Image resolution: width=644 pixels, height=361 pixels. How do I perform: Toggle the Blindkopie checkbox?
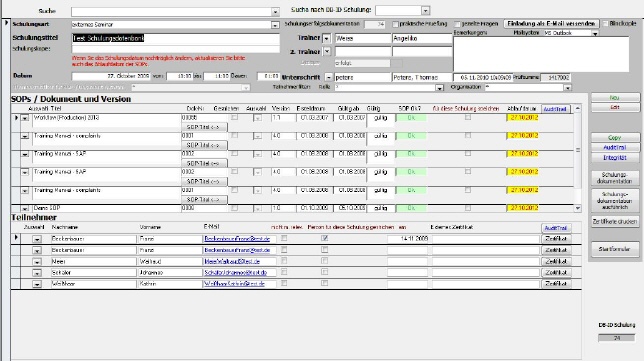(x=605, y=24)
